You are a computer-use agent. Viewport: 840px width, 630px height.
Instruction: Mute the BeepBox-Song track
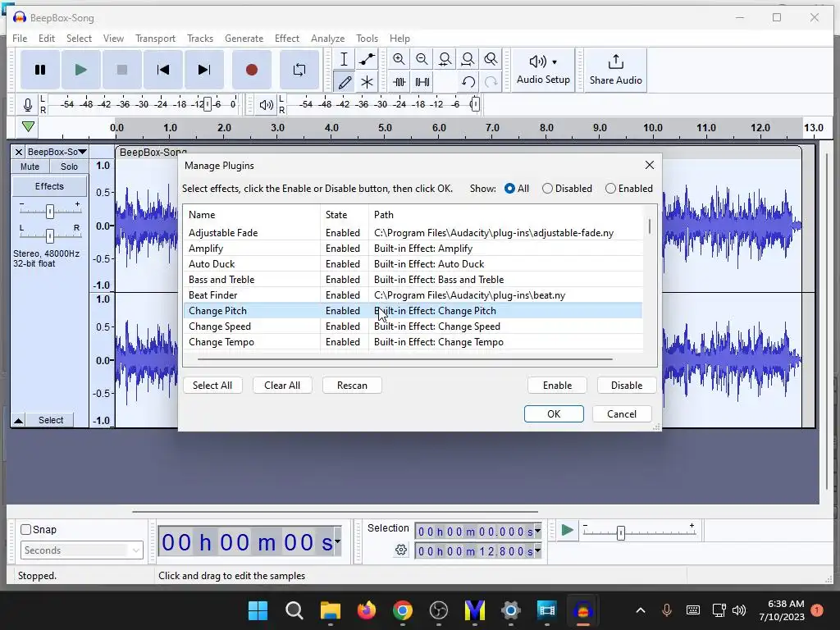[30, 167]
